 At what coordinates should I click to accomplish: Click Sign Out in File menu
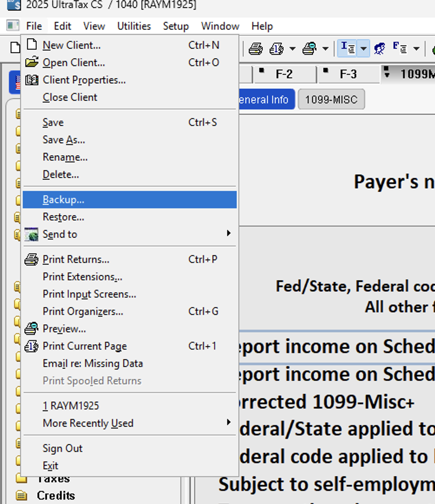tap(130, 448)
